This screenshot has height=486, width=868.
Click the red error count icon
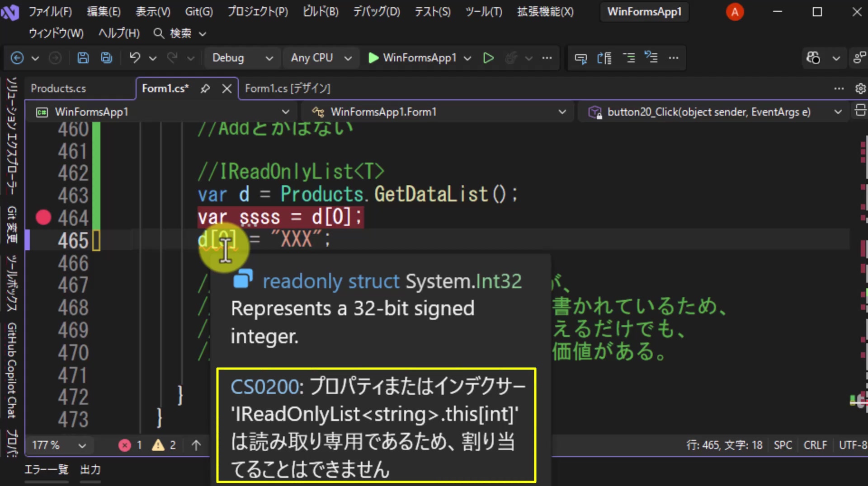tap(125, 445)
